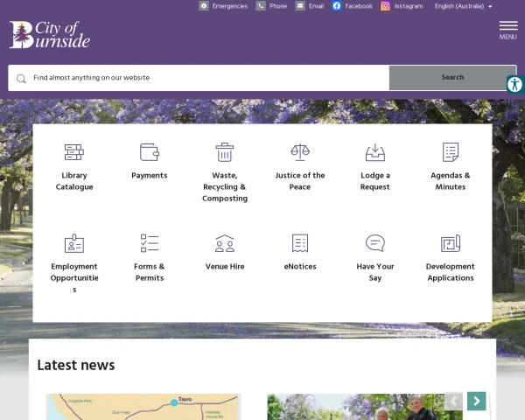The image size is (525, 420).
Task: Open the Library Catalogue icon
Action: (74, 152)
